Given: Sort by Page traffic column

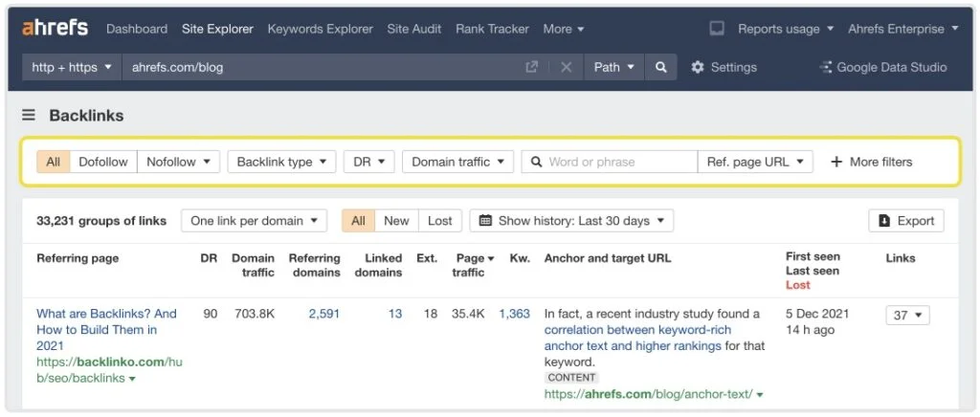Looking at the screenshot, I should (x=473, y=265).
